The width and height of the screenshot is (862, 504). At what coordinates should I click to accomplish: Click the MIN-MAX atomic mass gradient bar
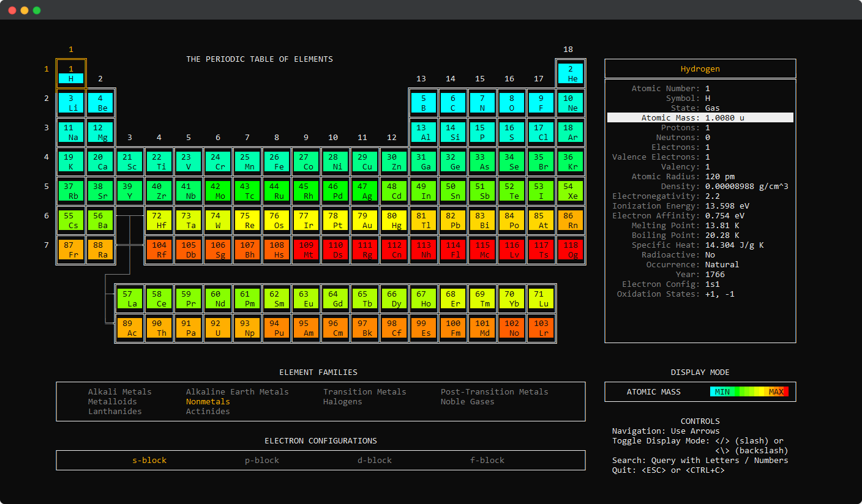pyautogui.click(x=749, y=391)
